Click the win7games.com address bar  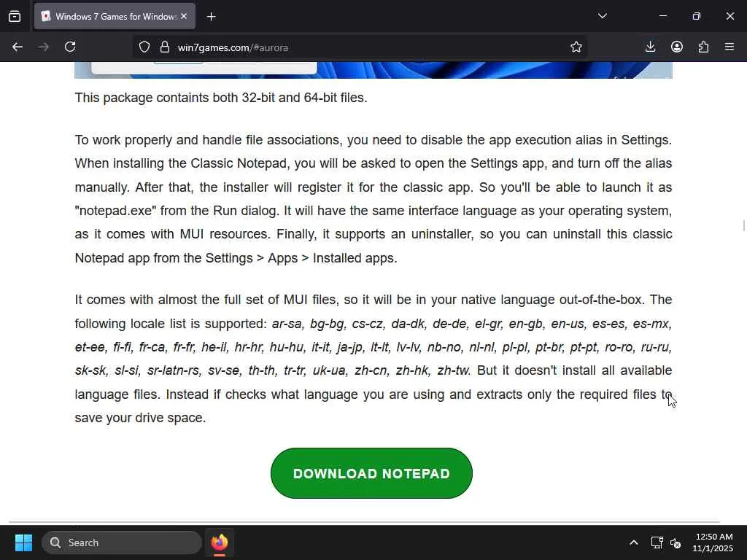(360, 47)
